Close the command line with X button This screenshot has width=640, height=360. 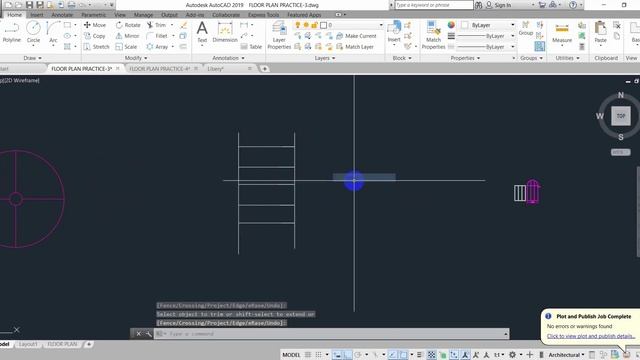coord(138,333)
